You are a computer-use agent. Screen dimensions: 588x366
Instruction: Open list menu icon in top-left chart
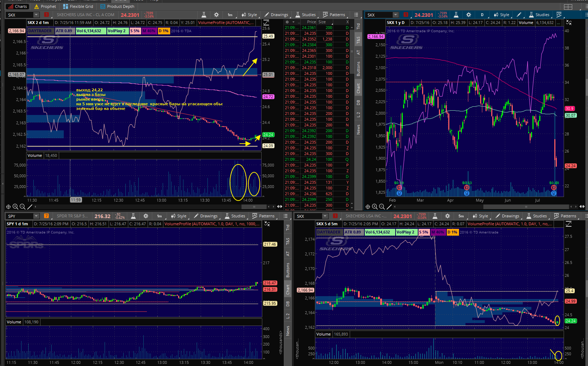pos(356,15)
